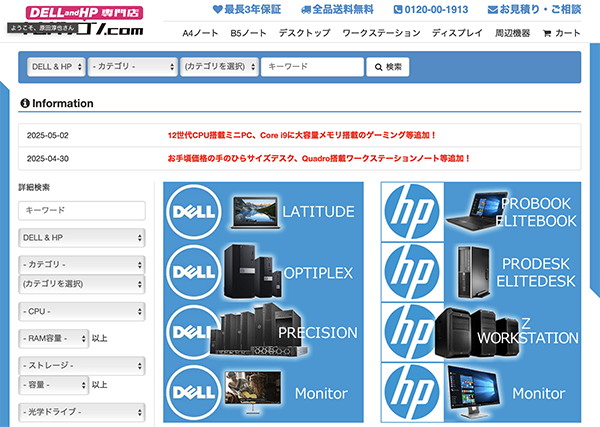Click the OPTIPLEX banner text
The image size is (600, 427).
pos(318,273)
